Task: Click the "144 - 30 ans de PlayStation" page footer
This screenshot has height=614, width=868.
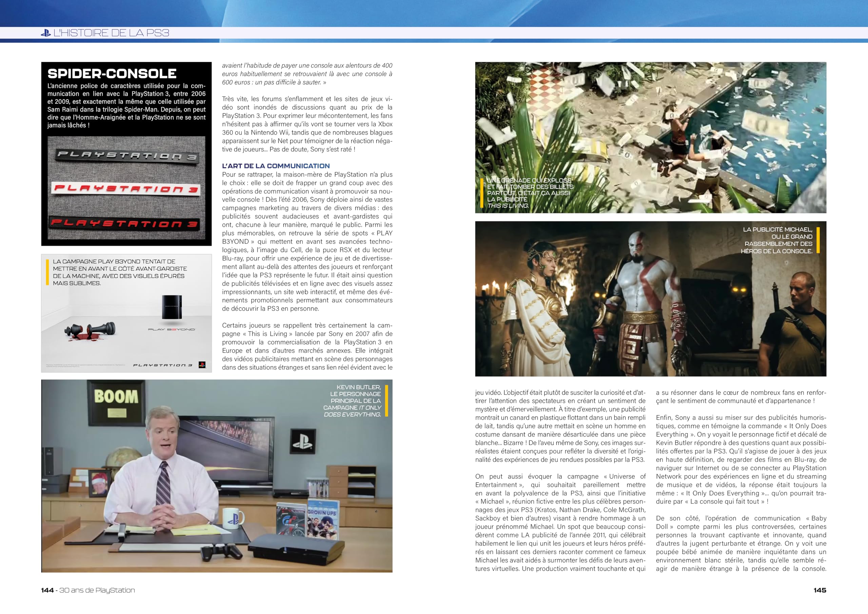Action: [x=88, y=590]
